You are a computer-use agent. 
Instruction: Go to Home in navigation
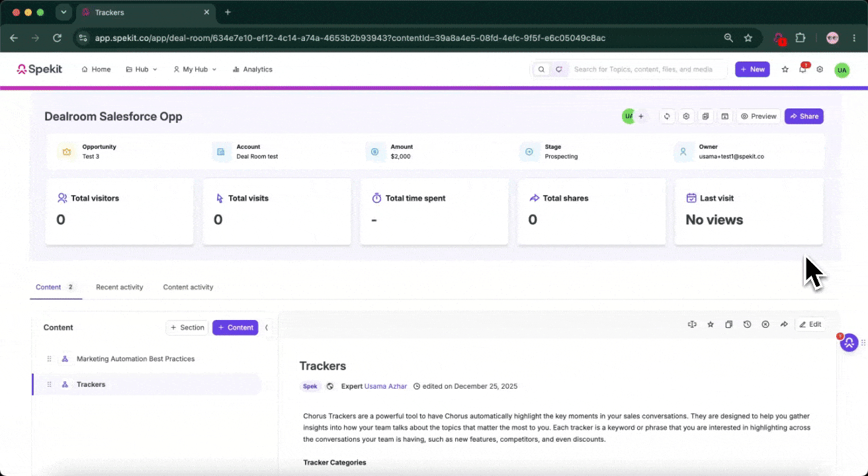pyautogui.click(x=96, y=69)
